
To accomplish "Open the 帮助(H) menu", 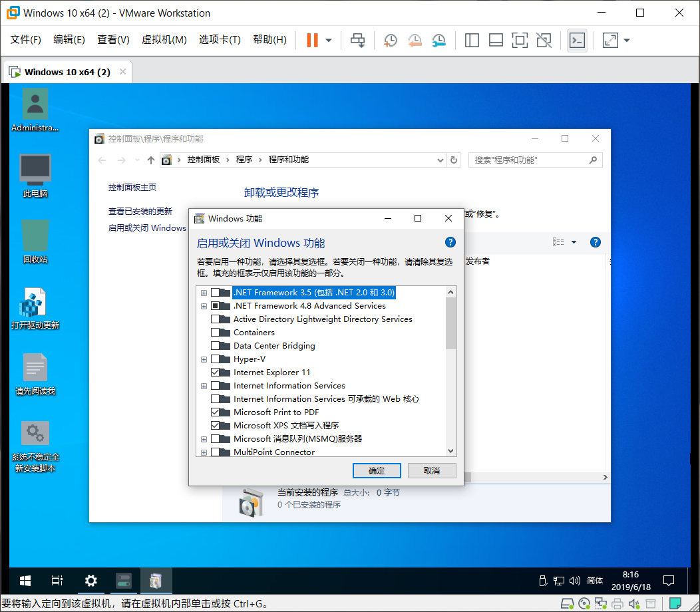I will point(269,40).
